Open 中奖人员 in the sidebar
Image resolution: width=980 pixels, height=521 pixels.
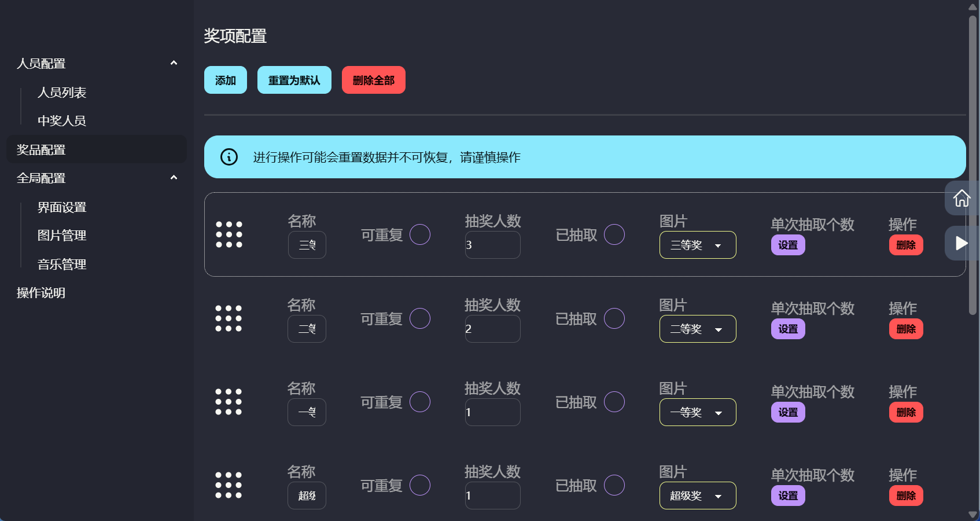62,120
